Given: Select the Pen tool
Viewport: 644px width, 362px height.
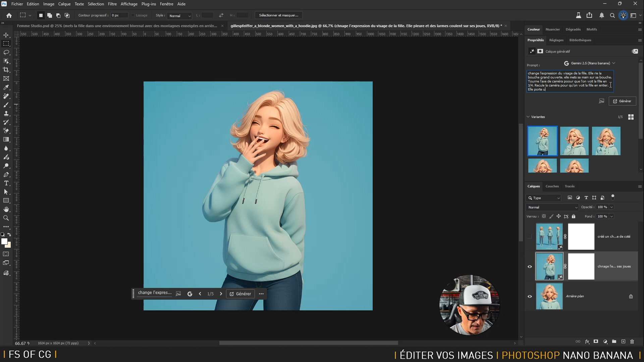Looking at the screenshot, I should pyautogui.click(x=6, y=174).
